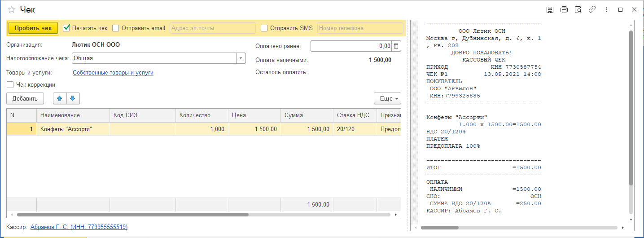Click the Наименование column header
Image resolution: width=644 pixels, height=238 pixels.
[73, 115]
